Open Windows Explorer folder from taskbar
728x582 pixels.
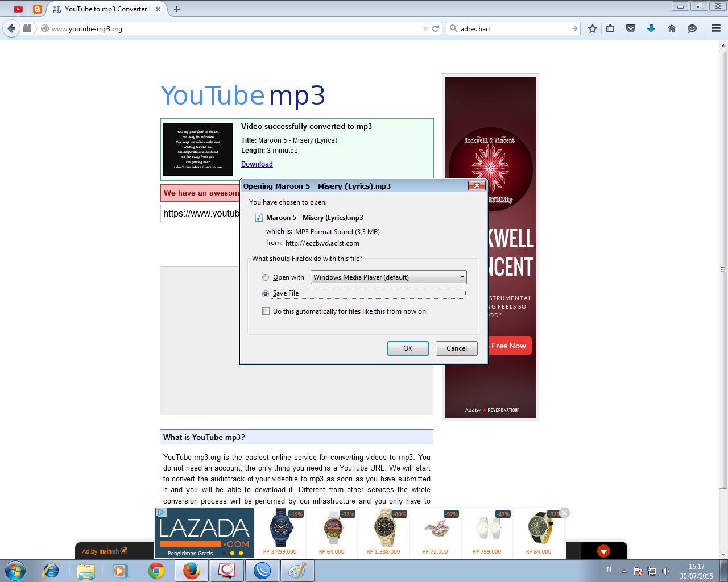(x=86, y=571)
